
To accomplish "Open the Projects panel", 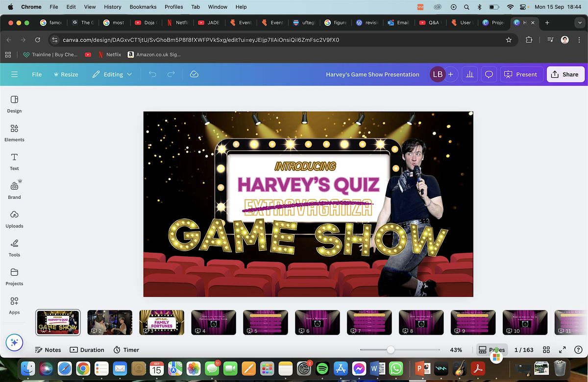I will (x=14, y=276).
